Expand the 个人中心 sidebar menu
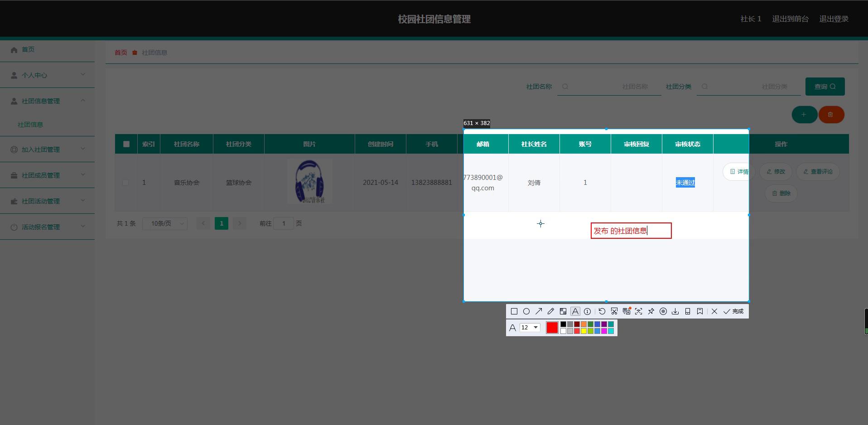This screenshot has height=425, width=868. click(48, 75)
